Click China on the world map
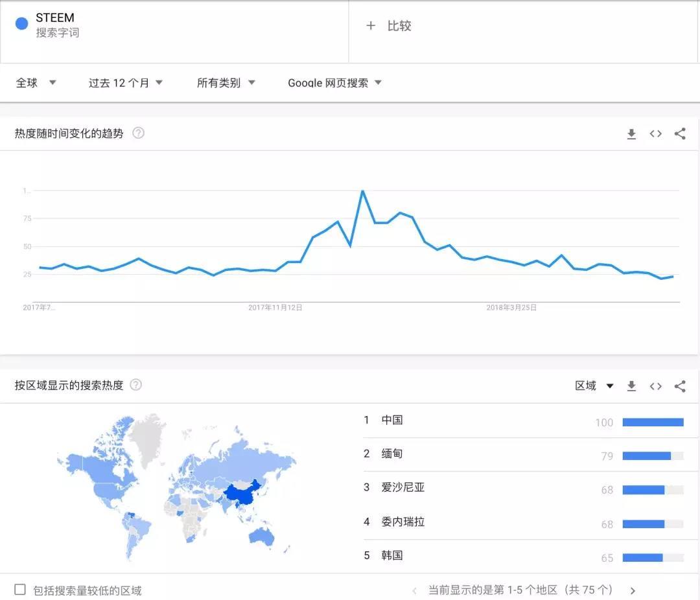 (243, 494)
